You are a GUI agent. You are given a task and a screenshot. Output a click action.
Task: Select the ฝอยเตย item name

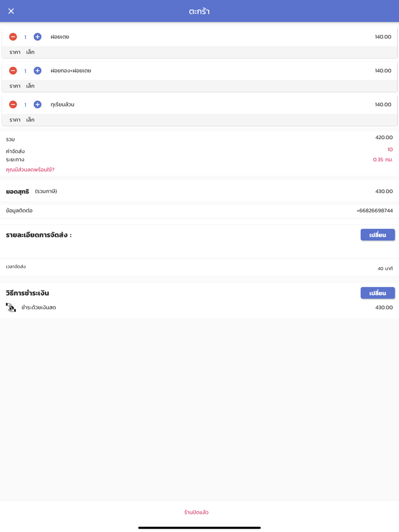[60, 37]
